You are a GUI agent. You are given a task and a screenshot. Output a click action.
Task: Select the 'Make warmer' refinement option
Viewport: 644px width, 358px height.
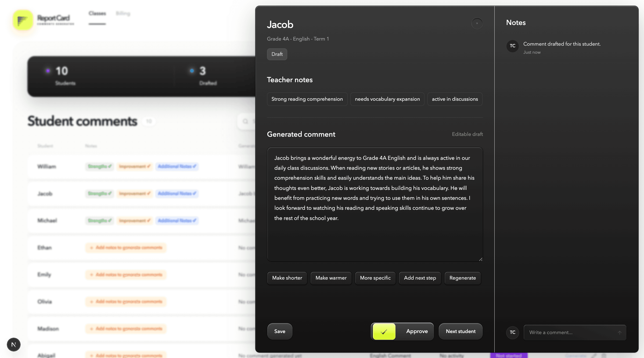tap(331, 278)
